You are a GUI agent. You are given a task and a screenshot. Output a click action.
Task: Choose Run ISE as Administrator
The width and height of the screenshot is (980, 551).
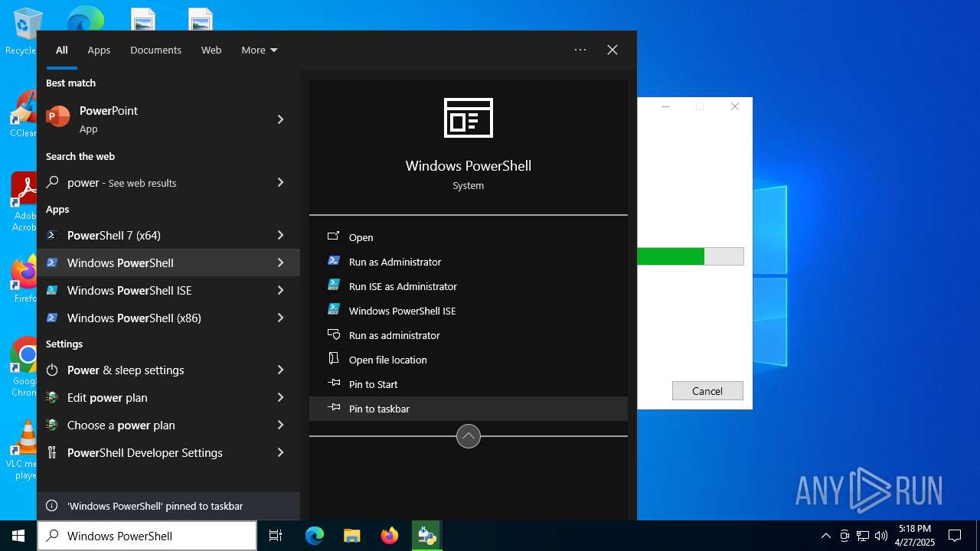[469, 286]
